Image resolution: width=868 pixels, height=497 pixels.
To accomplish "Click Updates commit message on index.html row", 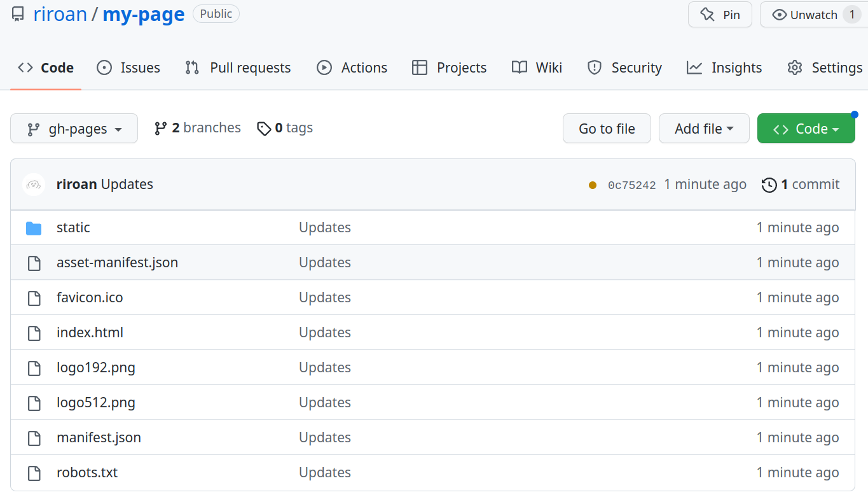I will [325, 332].
